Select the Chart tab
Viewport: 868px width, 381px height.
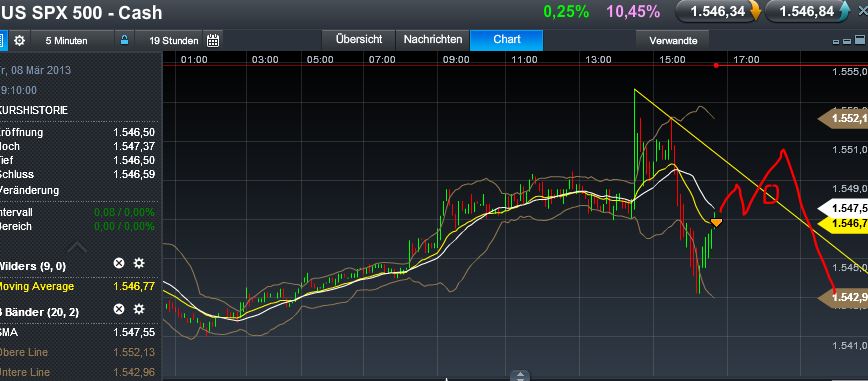pyautogui.click(x=507, y=40)
